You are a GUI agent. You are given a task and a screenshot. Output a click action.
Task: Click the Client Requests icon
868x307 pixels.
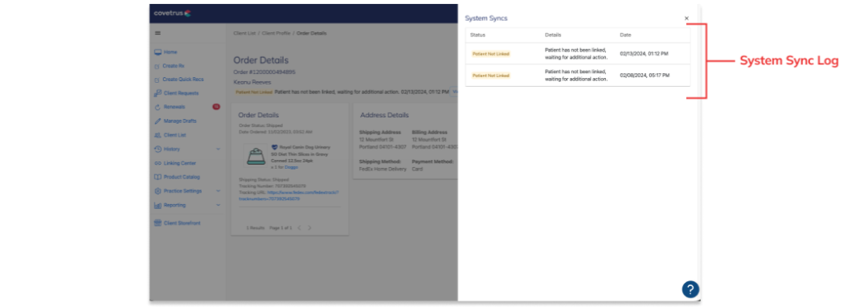click(158, 93)
